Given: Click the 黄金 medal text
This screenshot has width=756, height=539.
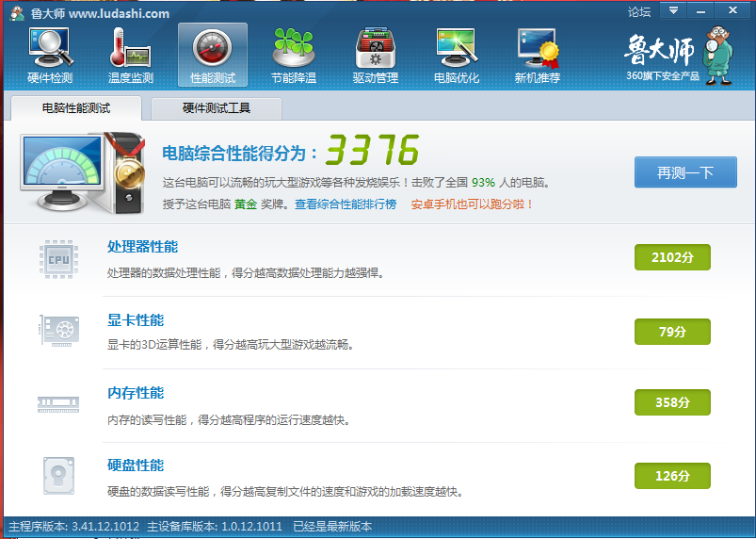Looking at the screenshot, I should pyautogui.click(x=246, y=204).
